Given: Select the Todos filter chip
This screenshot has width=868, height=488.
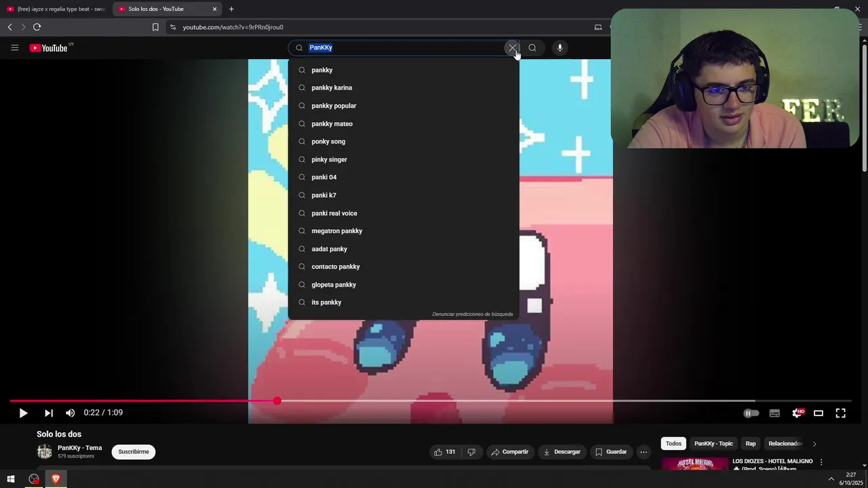Looking at the screenshot, I should (x=673, y=443).
